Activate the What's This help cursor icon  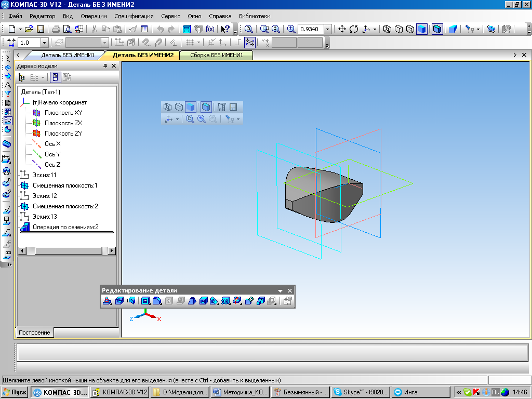click(x=225, y=29)
